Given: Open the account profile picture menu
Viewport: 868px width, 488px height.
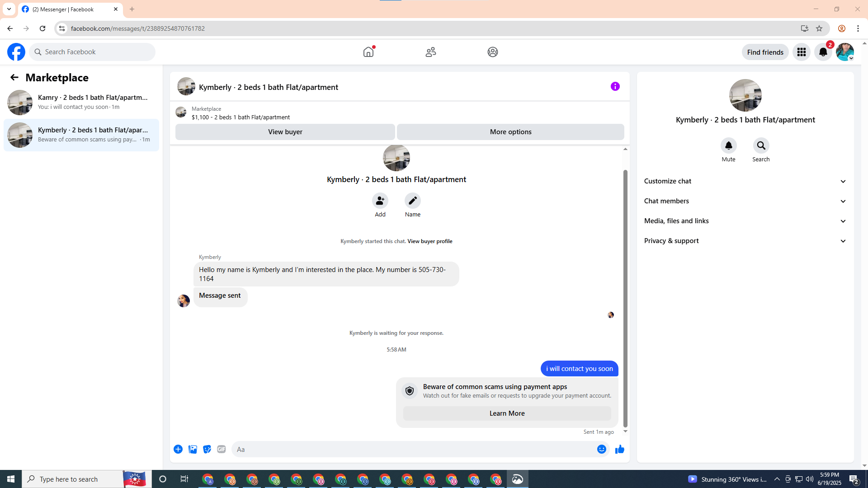Looking at the screenshot, I should click(845, 52).
